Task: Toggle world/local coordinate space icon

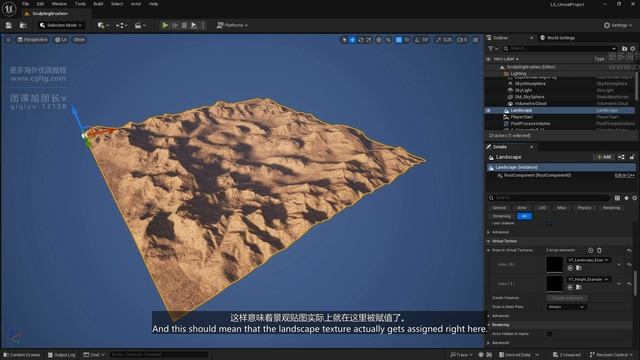Action: click(379, 40)
